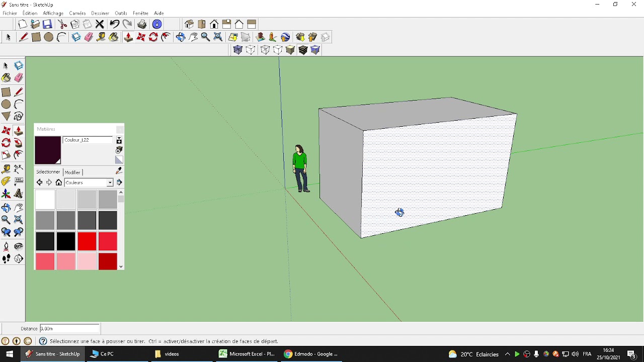The image size is (644, 362).
Task: Go to In Model home materials
Action: tap(58, 183)
